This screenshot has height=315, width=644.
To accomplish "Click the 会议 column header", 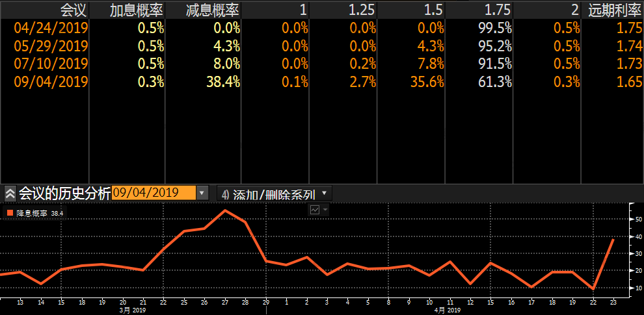I will pos(72,10).
